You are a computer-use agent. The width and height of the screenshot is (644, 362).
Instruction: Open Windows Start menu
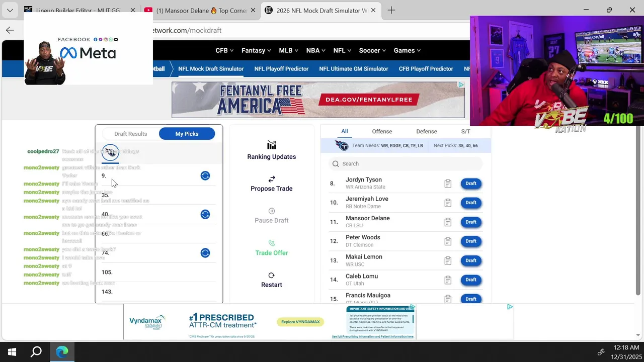(12, 352)
